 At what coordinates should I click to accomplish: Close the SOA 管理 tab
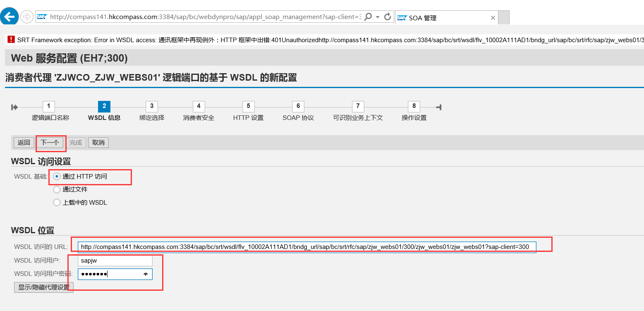pyautogui.click(x=493, y=18)
